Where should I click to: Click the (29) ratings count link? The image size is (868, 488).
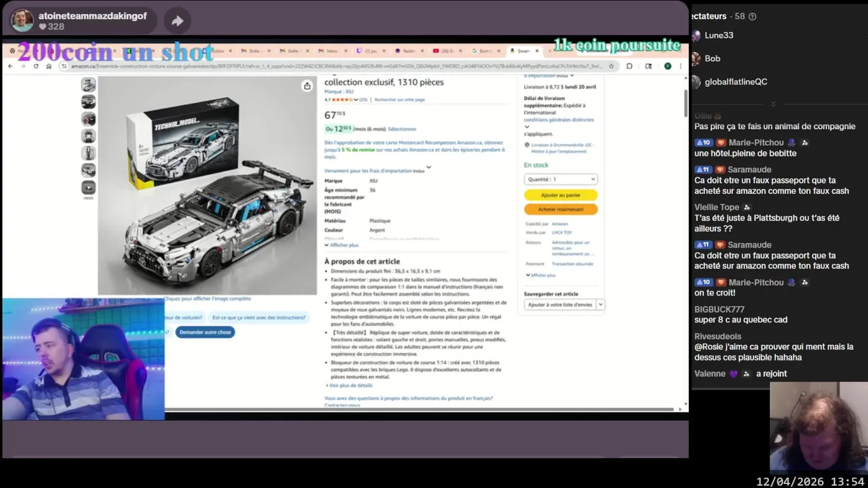coord(363,100)
